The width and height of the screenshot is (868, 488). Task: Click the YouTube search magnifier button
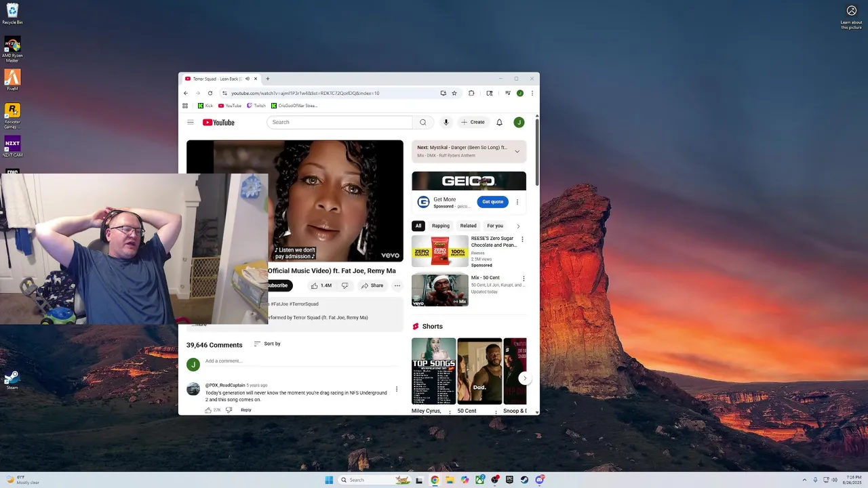[422, 123]
